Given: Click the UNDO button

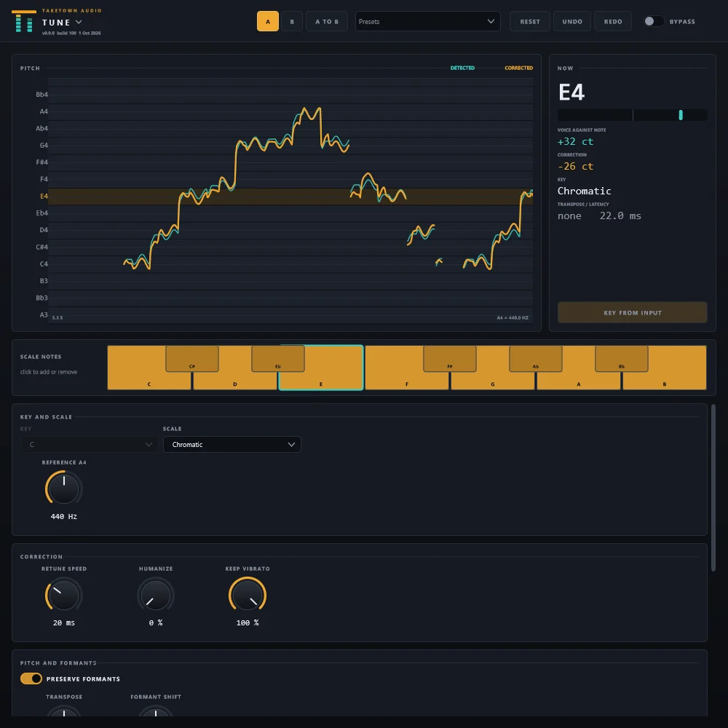Looking at the screenshot, I should point(572,21).
